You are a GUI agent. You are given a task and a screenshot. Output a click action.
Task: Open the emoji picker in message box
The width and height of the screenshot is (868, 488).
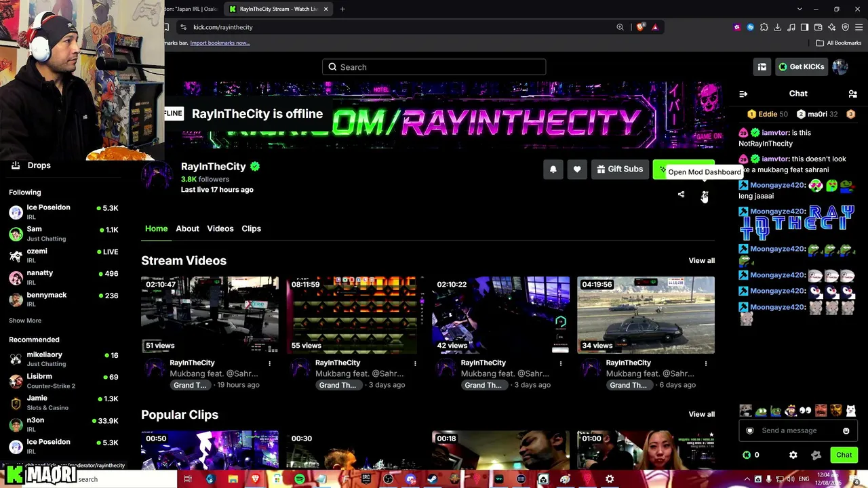[x=846, y=430]
